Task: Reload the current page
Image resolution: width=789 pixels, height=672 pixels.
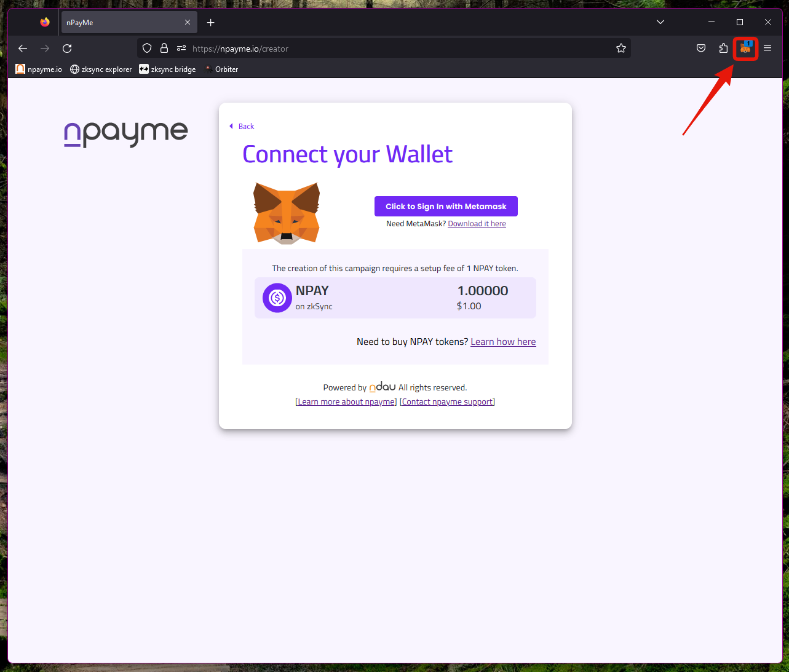Action: tap(67, 48)
